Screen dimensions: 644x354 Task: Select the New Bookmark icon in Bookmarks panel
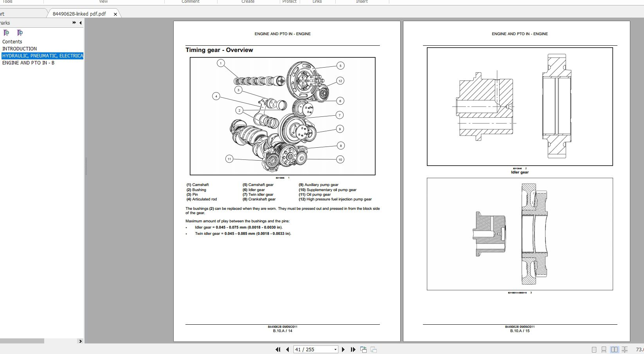click(x=6, y=33)
